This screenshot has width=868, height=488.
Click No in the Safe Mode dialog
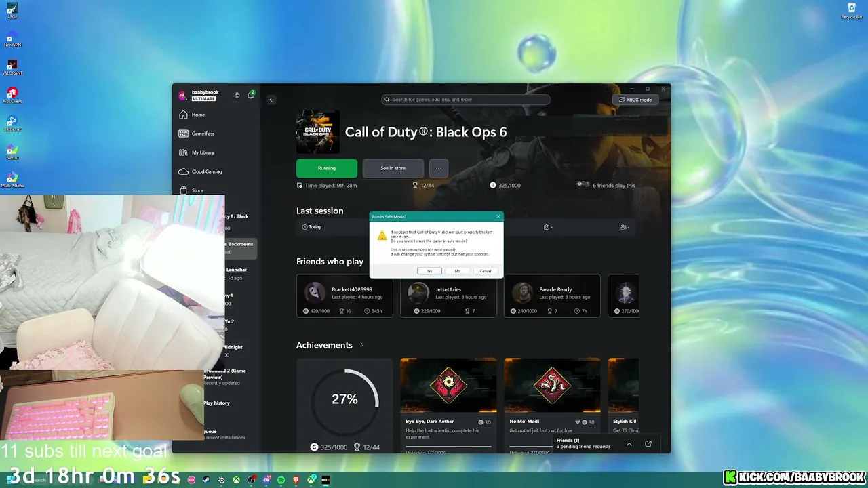(457, 271)
